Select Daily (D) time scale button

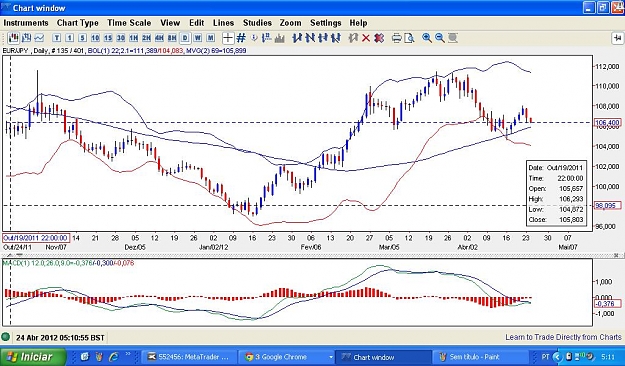185,38
